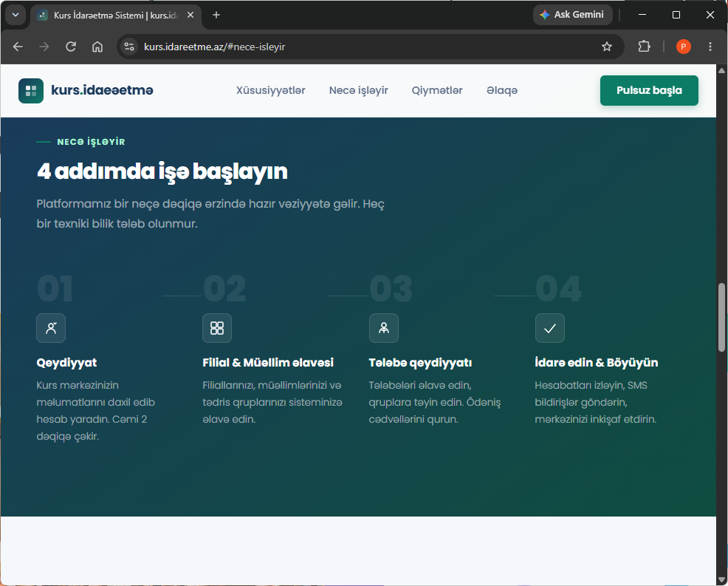The height and width of the screenshot is (586, 728).
Task: Go back with the browser back arrow
Action: (x=18, y=47)
